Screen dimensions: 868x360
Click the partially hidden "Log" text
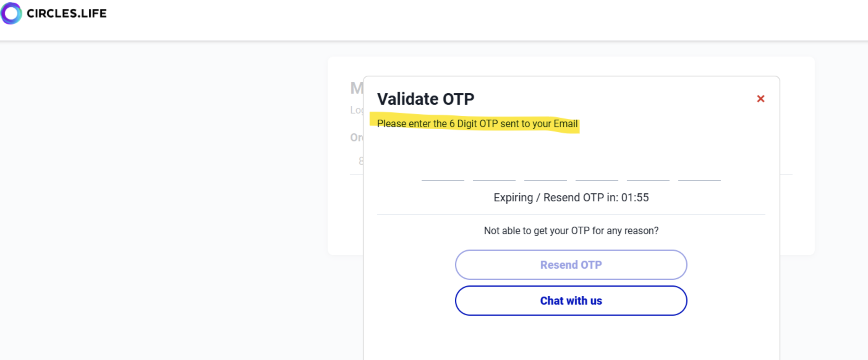coord(356,110)
